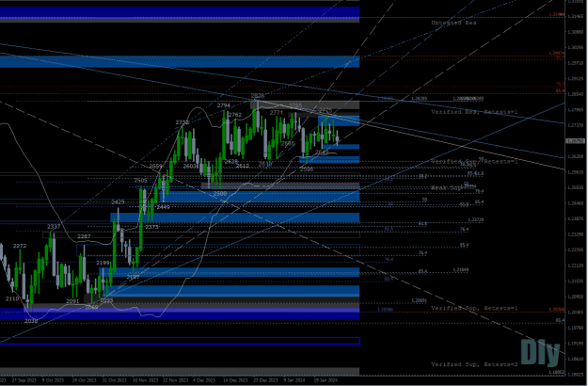Select the 10 Nov 2023 date label
Image resolution: width=588 pixels, height=386 pixels.
(x=145, y=380)
